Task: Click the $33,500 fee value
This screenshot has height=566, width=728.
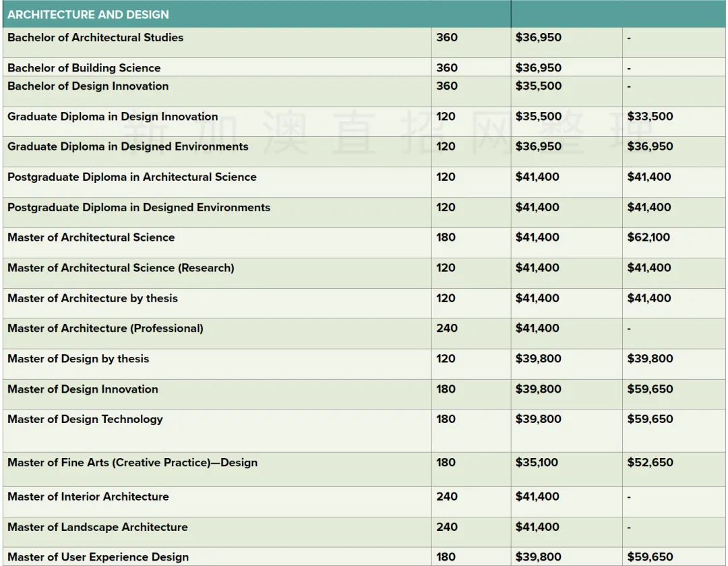Action: coord(650,117)
